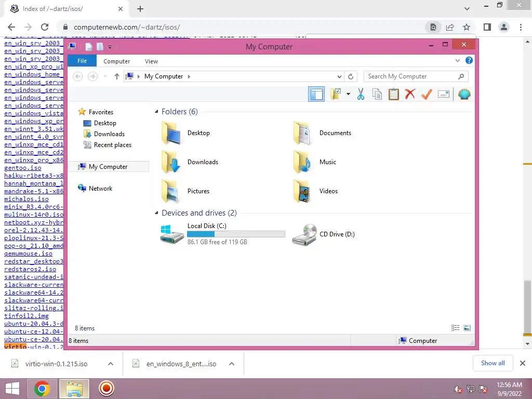
Task: Reload the Chrome page
Action: click(45, 27)
